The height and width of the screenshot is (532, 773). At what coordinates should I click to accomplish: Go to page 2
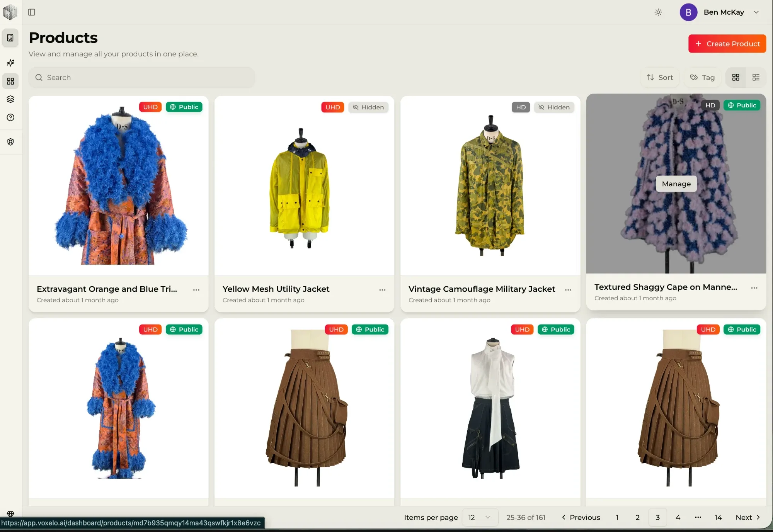(x=637, y=517)
